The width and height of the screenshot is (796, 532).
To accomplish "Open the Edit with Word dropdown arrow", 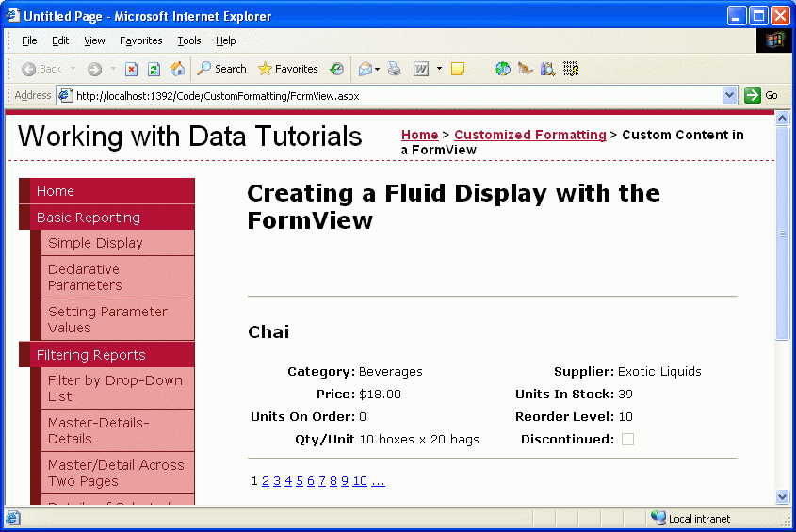I will click(x=439, y=69).
